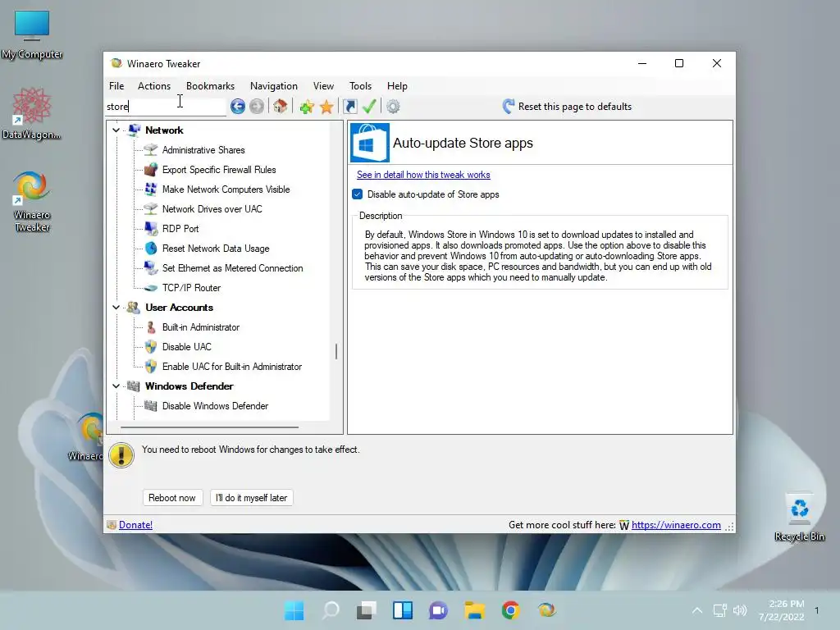Open the Windows Start button
840x630 pixels.
294,610
